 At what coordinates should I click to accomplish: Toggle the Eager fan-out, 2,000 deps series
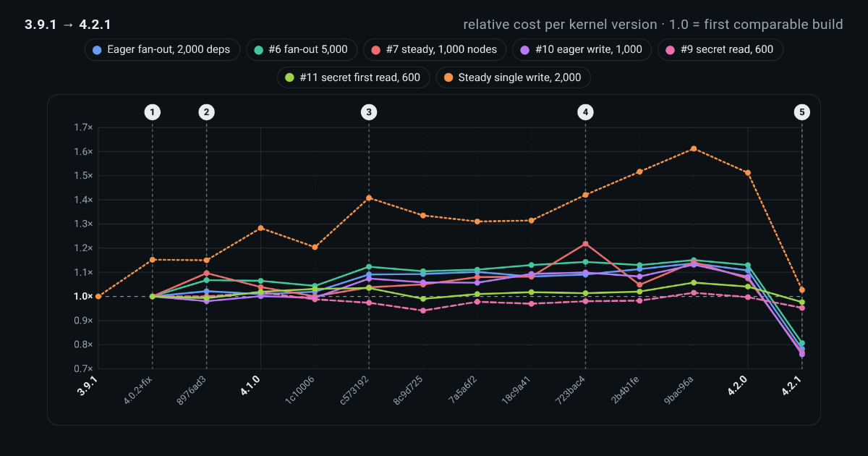point(162,50)
